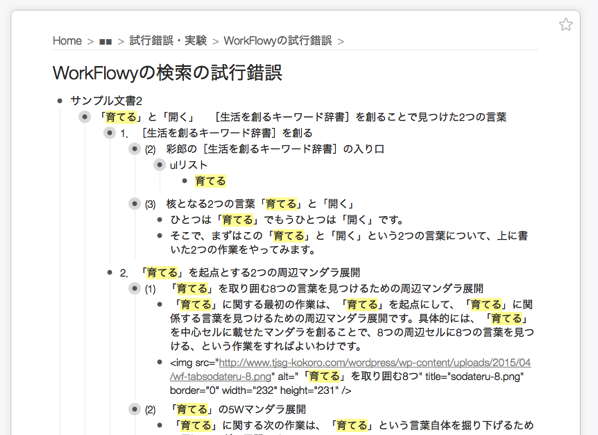Click text (2) 彩郎の［生活を創るキーワード辞書］の入り口
This screenshot has height=435, width=598.
[x=264, y=149]
